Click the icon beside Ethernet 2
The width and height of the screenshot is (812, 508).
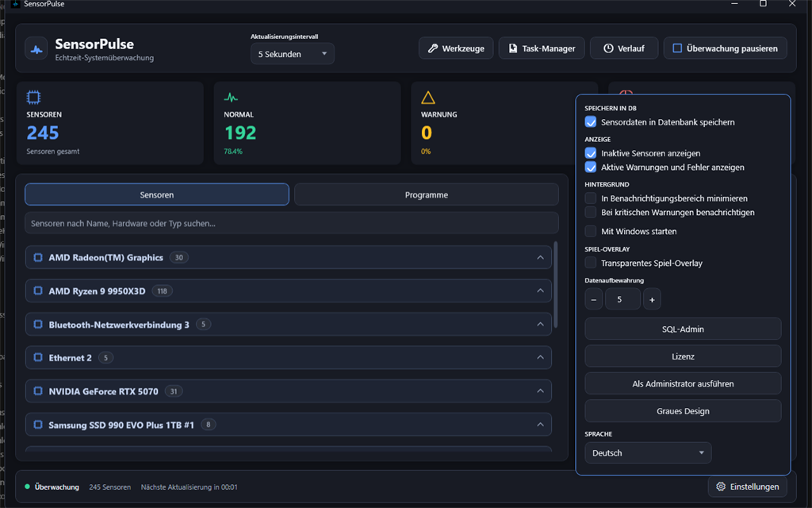pyautogui.click(x=38, y=357)
